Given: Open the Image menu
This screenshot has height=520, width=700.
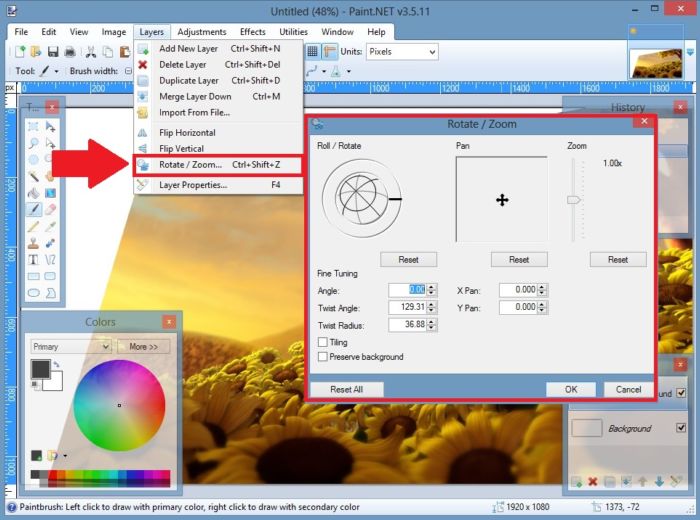Looking at the screenshot, I should pyautogui.click(x=113, y=32).
